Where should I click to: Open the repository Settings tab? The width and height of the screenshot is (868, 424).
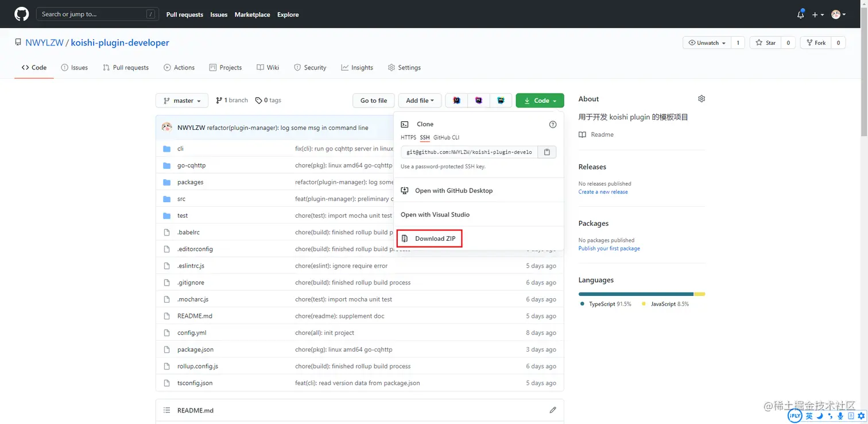[x=404, y=68]
